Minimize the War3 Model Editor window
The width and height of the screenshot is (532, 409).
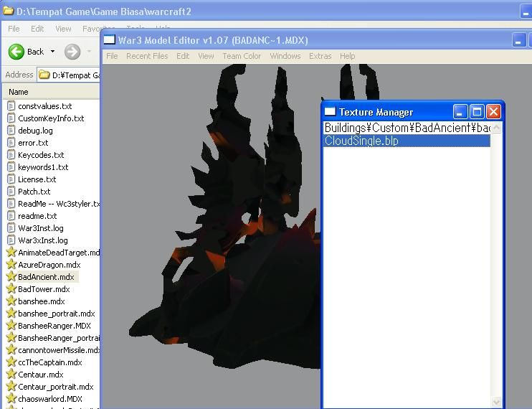[x=519, y=40]
